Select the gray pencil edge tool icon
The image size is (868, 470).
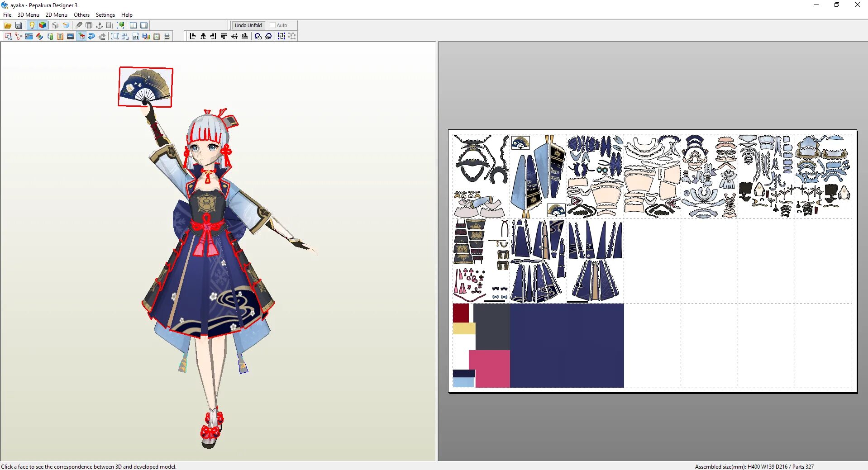point(79,25)
